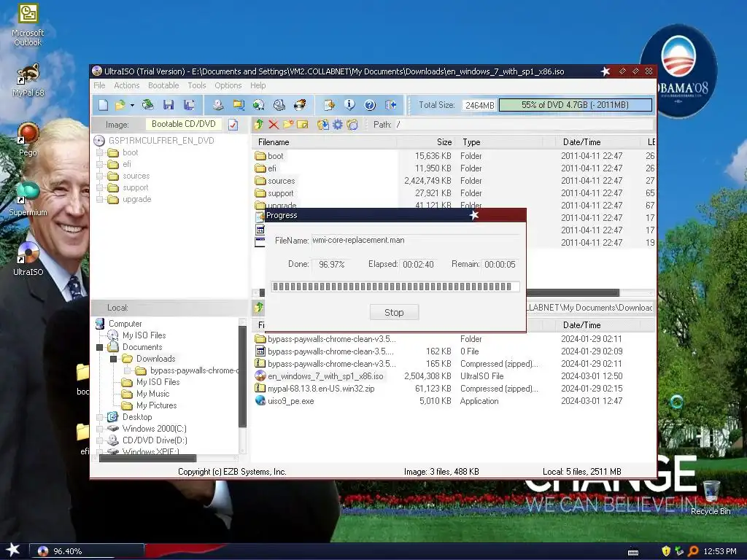Select uiso9_pe.exe in local file list
The image size is (747, 560).
290,401
